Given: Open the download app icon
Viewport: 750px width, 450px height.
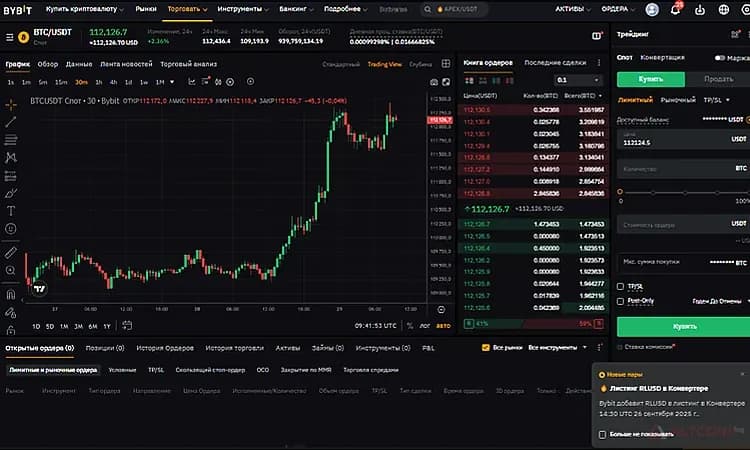Looking at the screenshot, I should [700, 10].
